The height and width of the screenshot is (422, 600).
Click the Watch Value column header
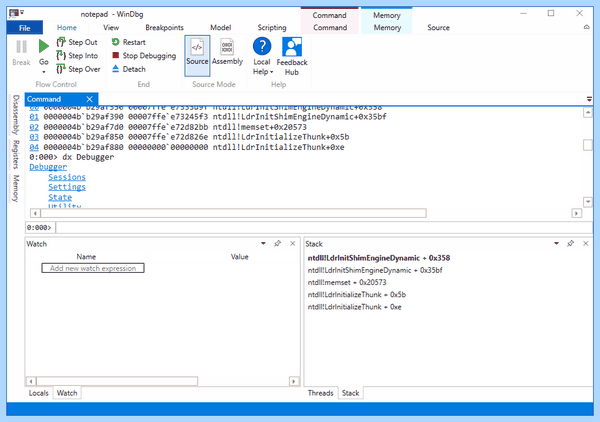pos(240,257)
